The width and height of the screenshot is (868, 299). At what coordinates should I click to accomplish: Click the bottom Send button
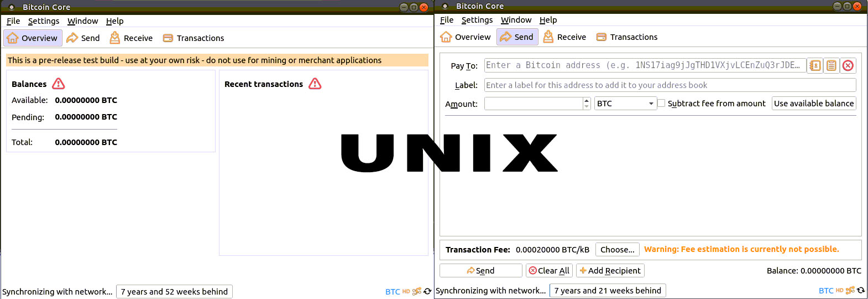480,271
